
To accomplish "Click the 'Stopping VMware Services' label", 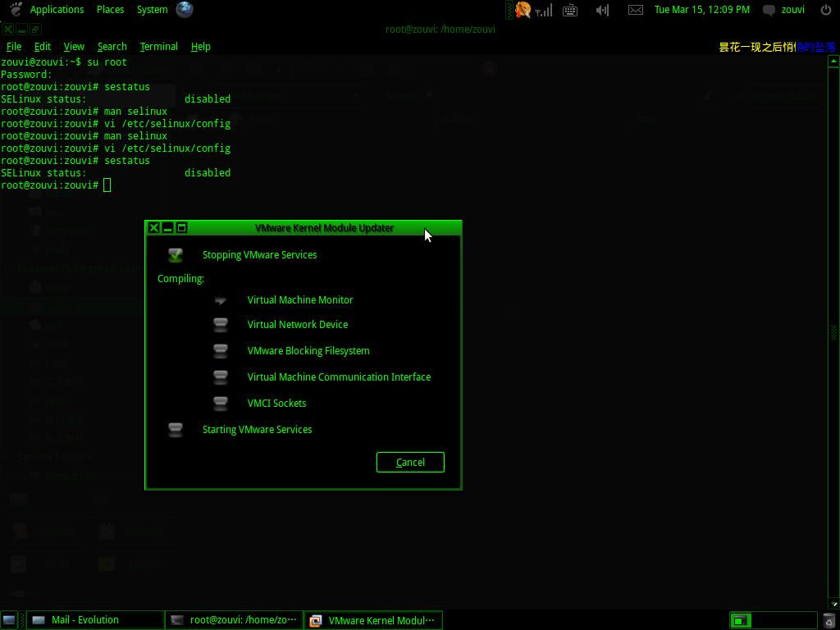I will click(260, 255).
